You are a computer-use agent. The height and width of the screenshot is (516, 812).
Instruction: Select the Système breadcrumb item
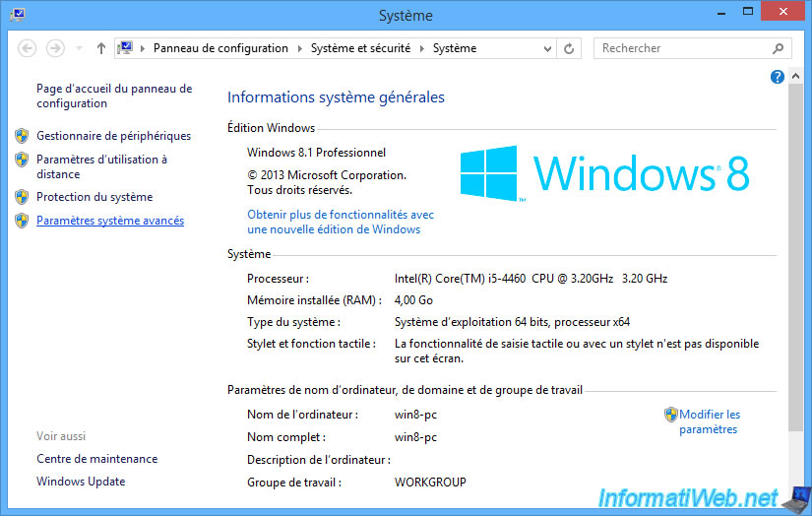click(455, 48)
